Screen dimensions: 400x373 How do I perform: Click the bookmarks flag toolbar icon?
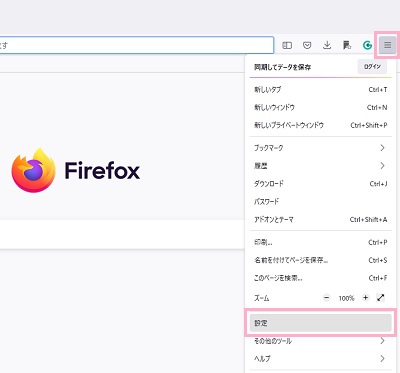click(x=347, y=45)
